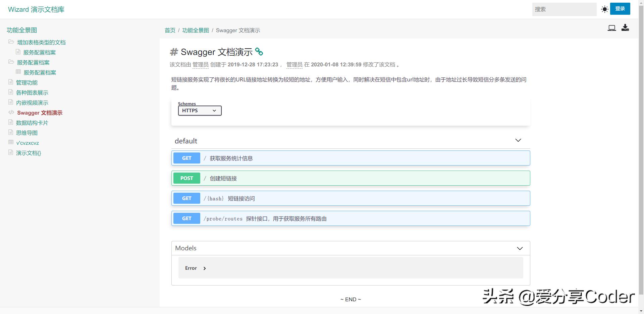The width and height of the screenshot is (644, 314).
Task: Click the 登录 button
Action: pyautogui.click(x=620, y=9)
